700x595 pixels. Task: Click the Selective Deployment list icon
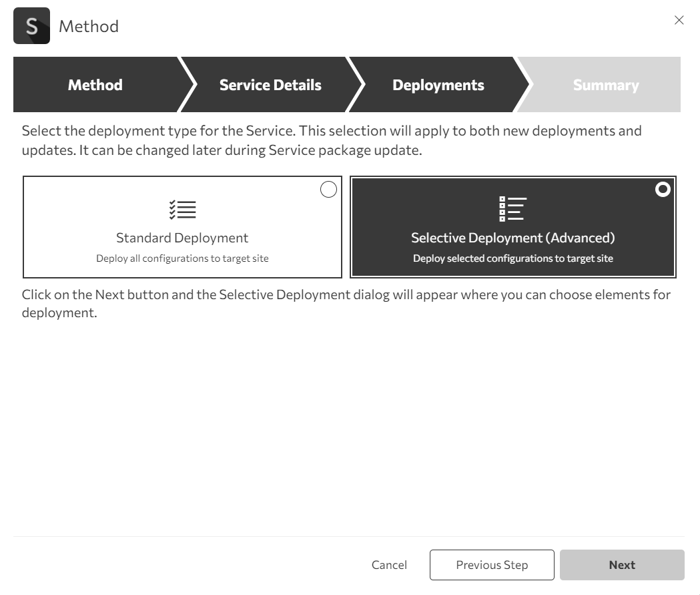[513, 209]
